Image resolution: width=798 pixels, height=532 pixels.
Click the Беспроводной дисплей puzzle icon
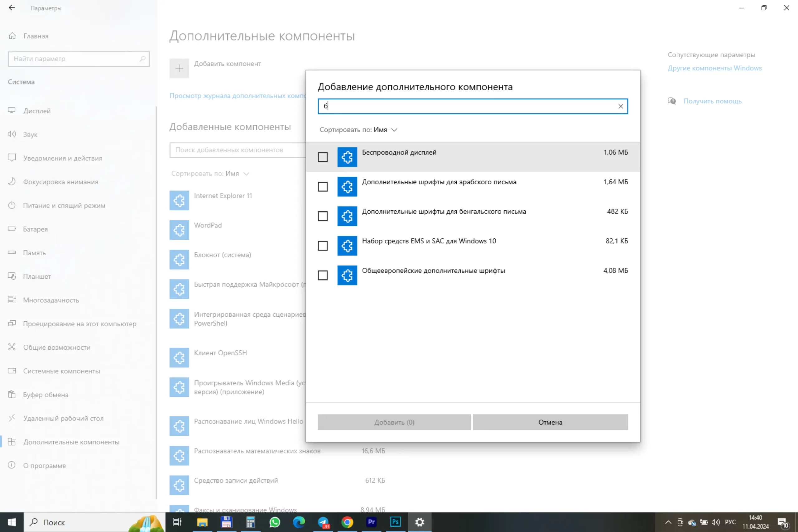coord(347,157)
